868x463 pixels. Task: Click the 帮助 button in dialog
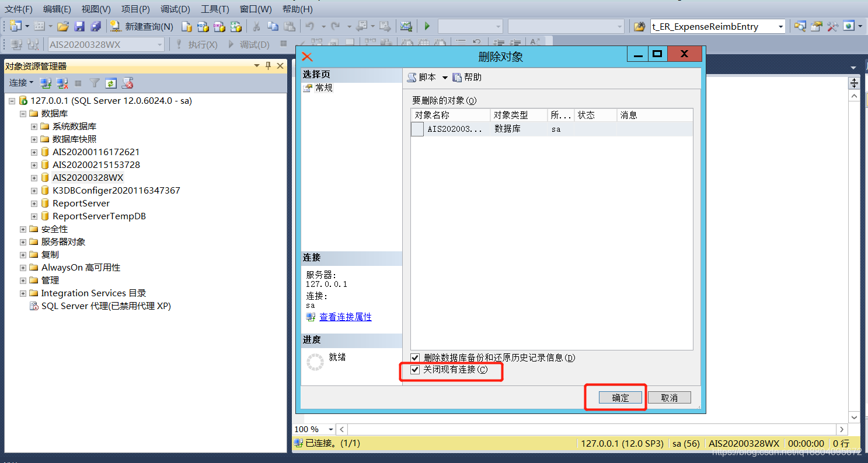(x=468, y=78)
